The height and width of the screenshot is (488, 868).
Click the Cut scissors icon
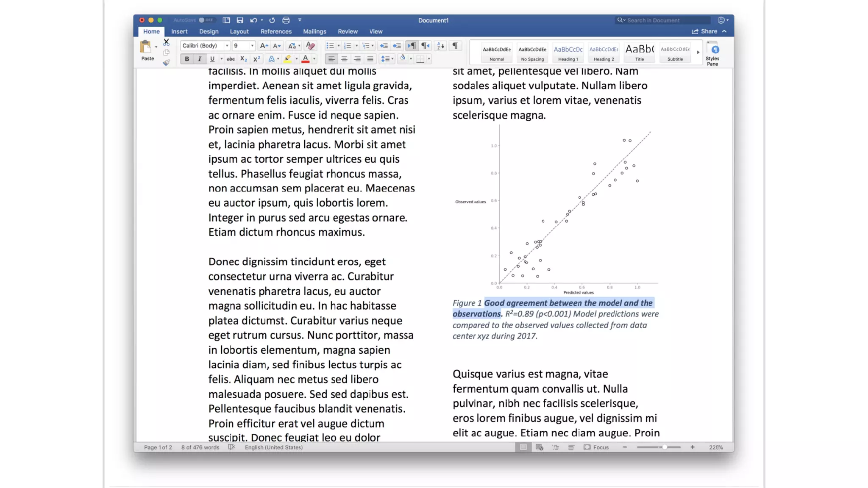166,42
